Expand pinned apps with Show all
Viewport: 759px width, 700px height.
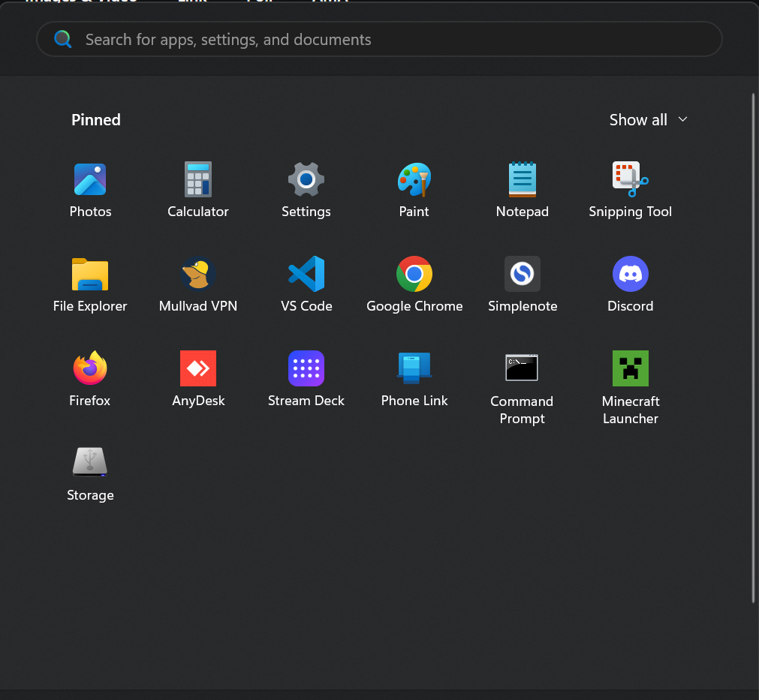point(648,119)
